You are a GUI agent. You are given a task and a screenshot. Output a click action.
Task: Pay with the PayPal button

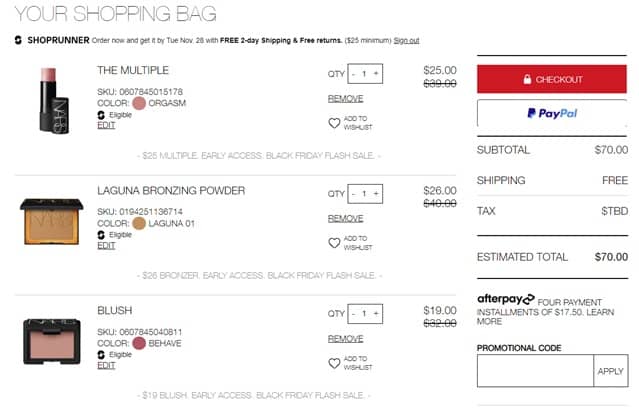pyautogui.click(x=552, y=114)
